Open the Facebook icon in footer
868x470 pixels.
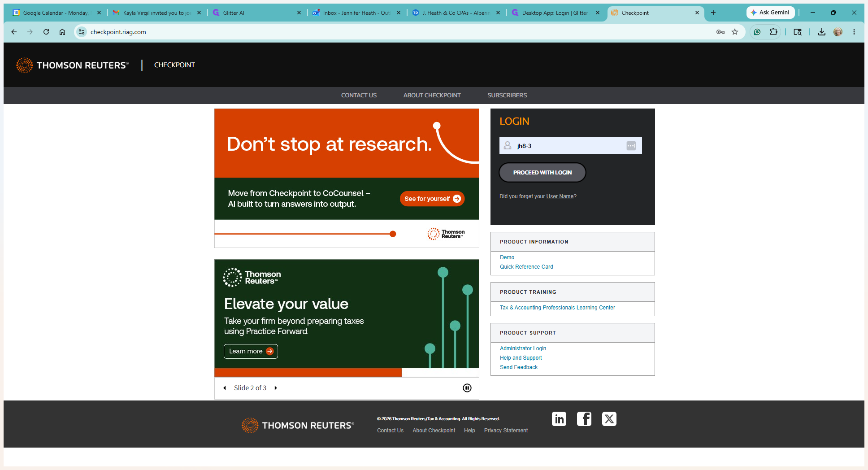pyautogui.click(x=584, y=419)
